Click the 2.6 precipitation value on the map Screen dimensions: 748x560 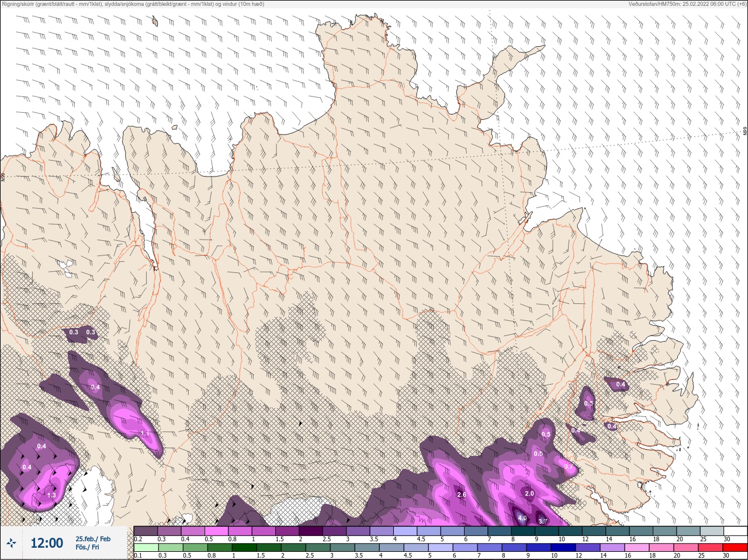(x=461, y=495)
